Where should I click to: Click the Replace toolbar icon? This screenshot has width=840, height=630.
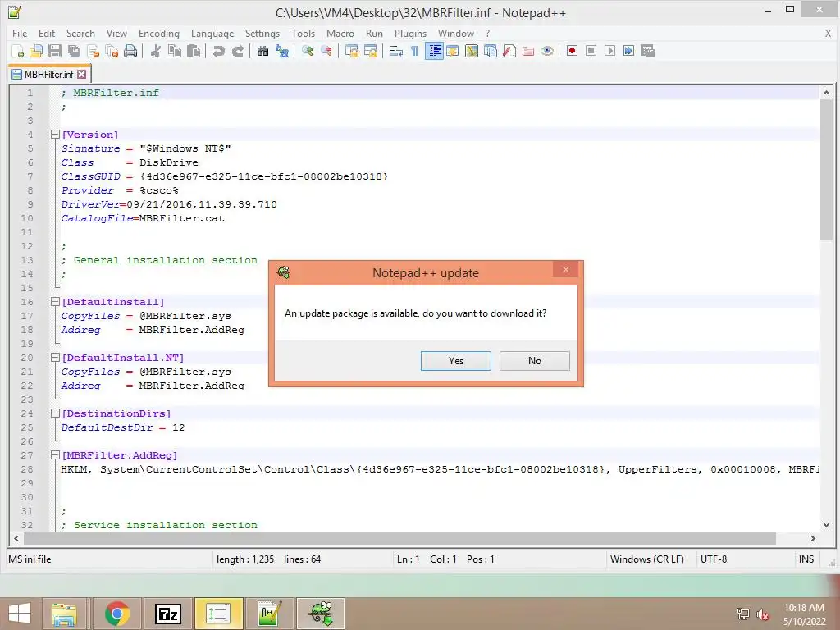coord(282,51)
